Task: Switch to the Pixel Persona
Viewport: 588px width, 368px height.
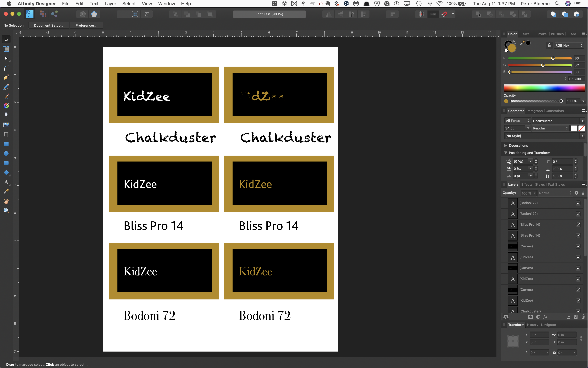Action: pyautogui.click(x=43, y=14)
